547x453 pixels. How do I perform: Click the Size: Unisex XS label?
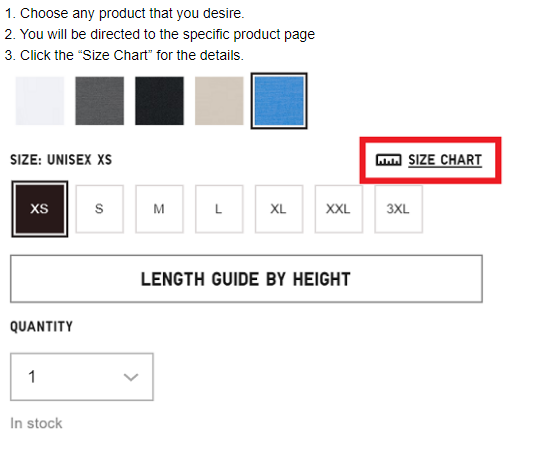(61, 160)
